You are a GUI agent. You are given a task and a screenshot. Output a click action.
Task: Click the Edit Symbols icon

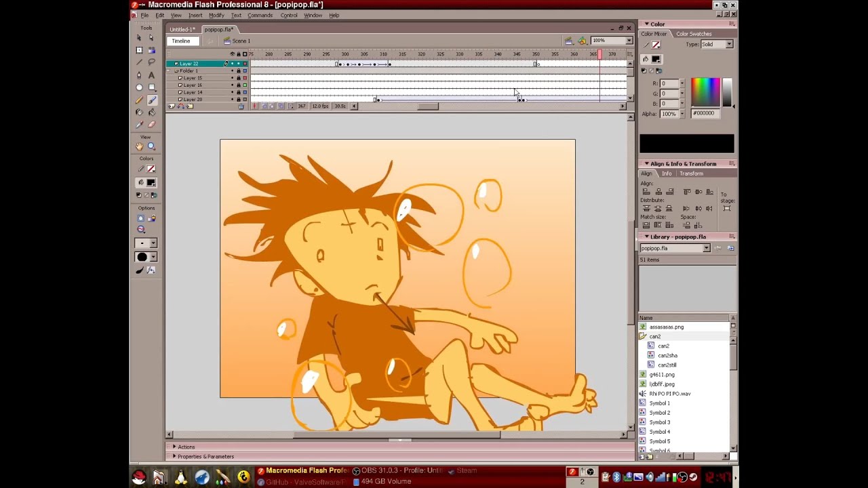(582, 41)
